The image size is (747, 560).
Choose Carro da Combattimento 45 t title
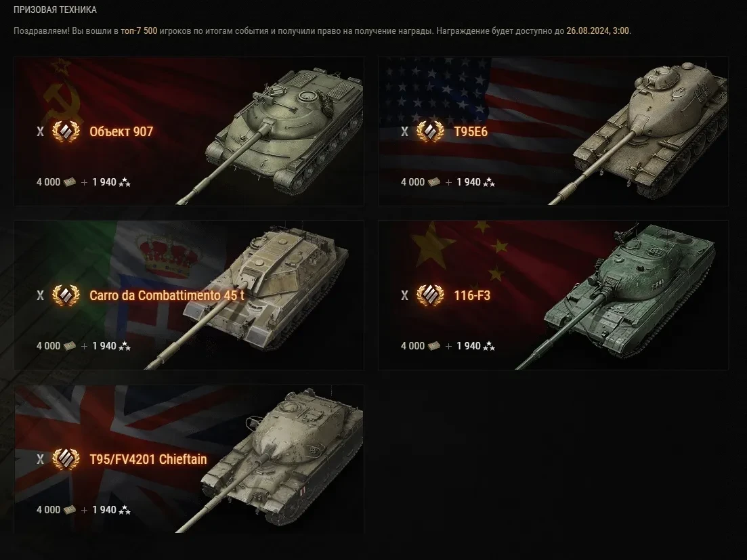(x=167, y=295)
